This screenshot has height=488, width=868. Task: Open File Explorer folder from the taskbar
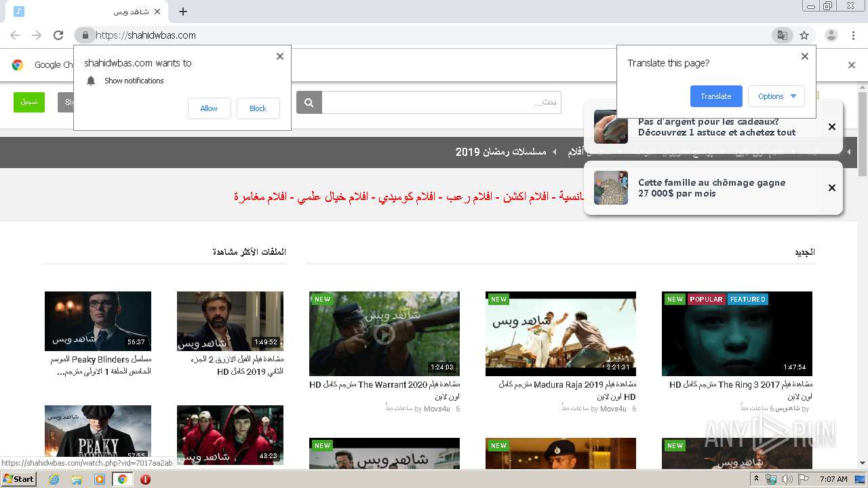[77, 479]
